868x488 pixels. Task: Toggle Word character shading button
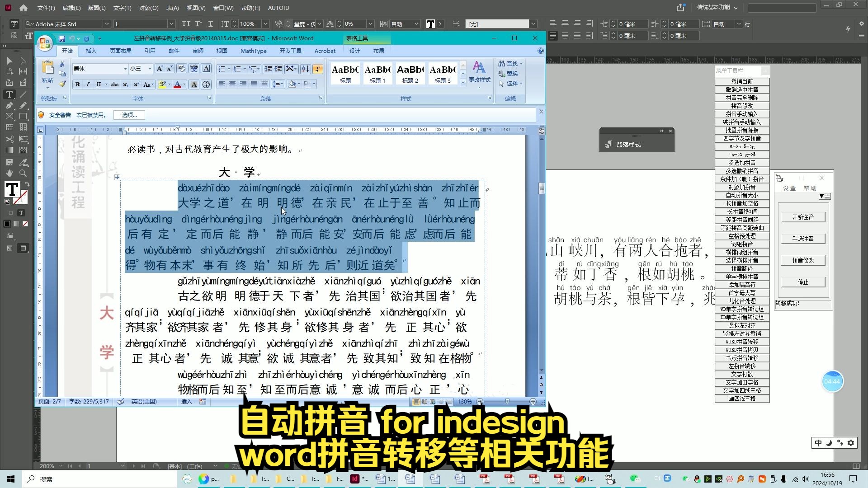click(194, 84)
